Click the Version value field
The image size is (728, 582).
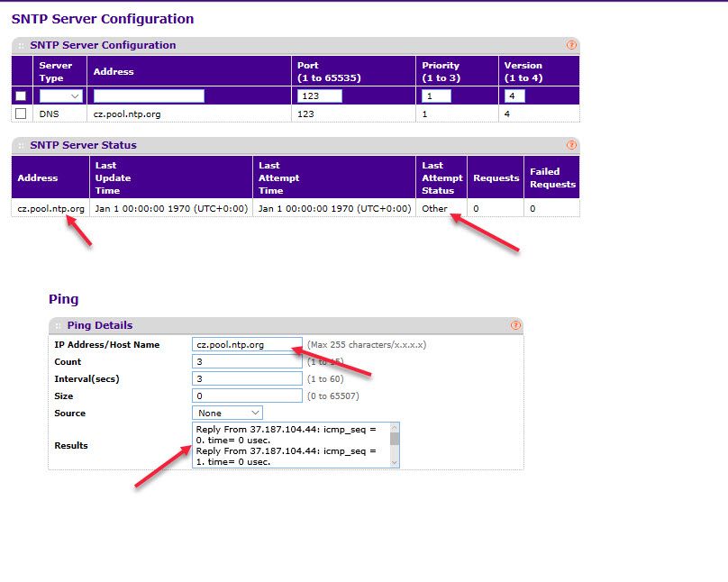[514, 96]
